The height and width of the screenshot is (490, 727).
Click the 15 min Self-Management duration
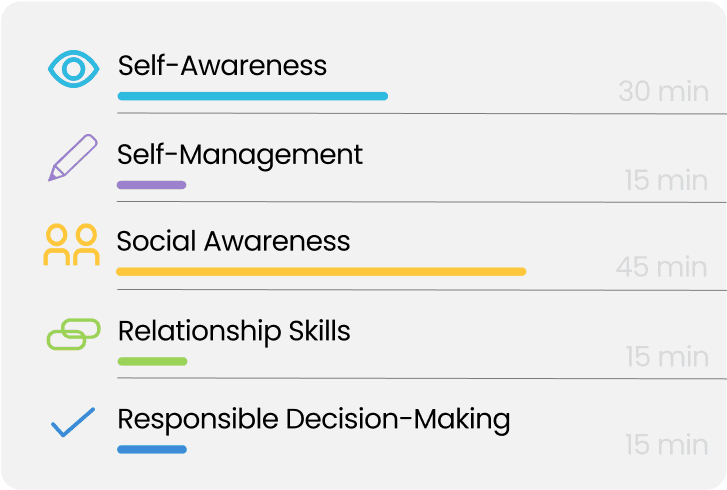pyautogui.click(x=665, y=181)
